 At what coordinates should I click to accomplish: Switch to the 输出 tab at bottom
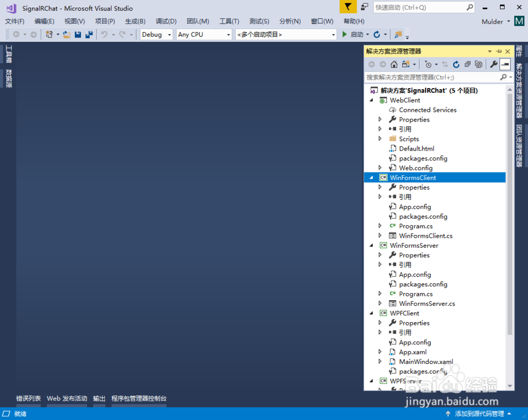99,399
